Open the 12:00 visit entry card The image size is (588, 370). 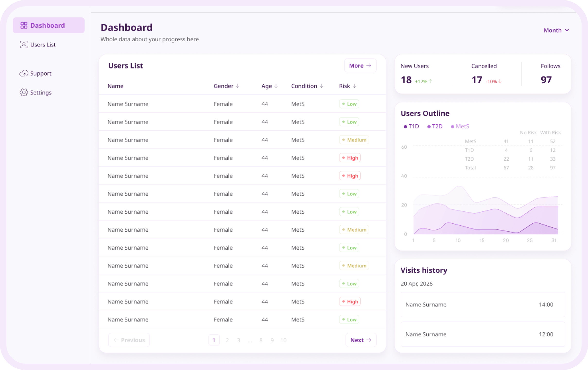coord(483,334)
